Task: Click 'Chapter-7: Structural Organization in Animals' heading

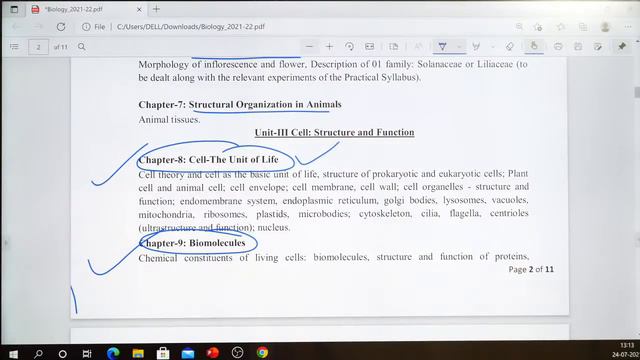Action: (x=240, y=104)
